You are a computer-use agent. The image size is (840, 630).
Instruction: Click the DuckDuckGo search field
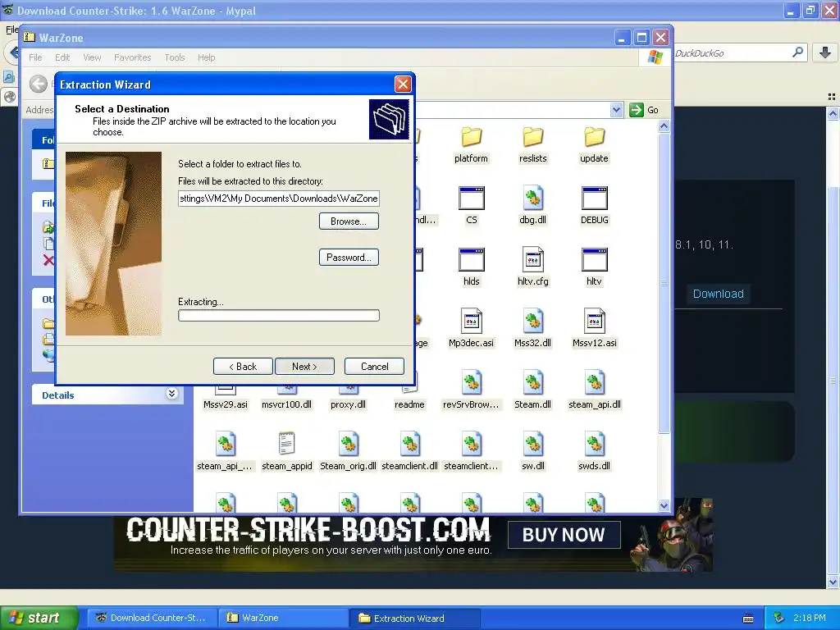tap(731, 53)
